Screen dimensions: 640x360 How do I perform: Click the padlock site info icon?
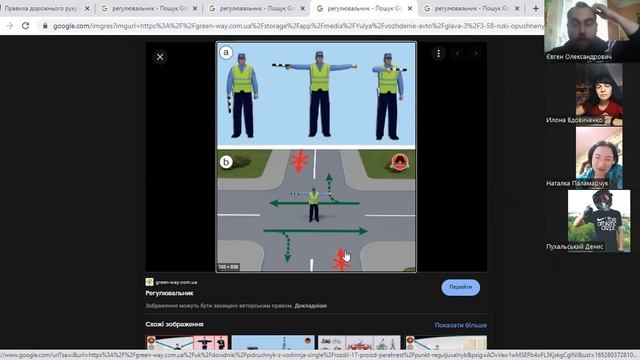point(45,26)
